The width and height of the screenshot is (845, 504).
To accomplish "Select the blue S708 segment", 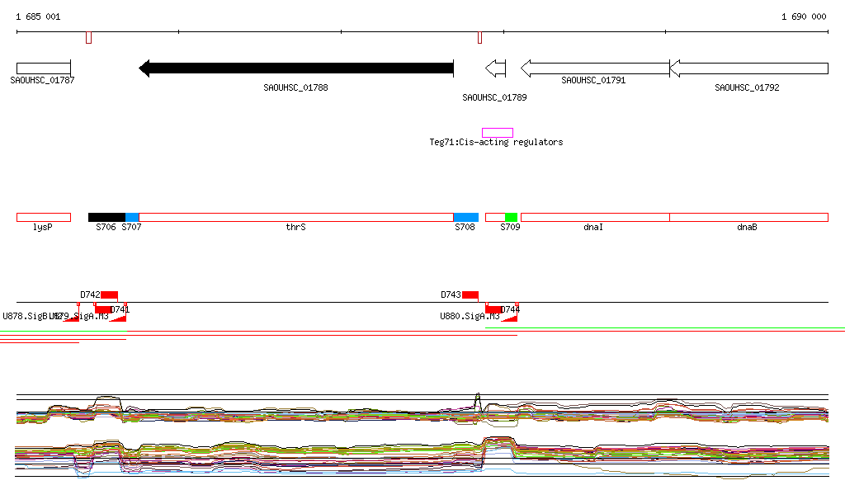I will 465,217.
